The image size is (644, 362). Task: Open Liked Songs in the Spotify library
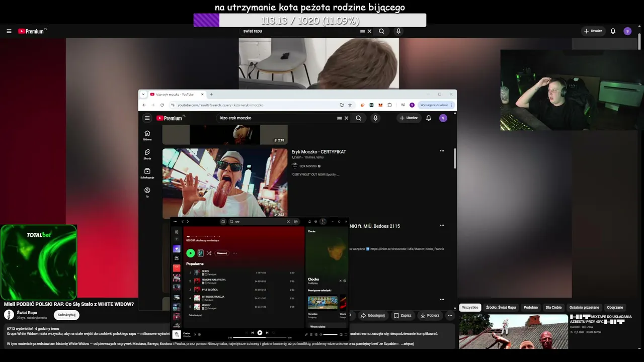(x=176, y=249)
